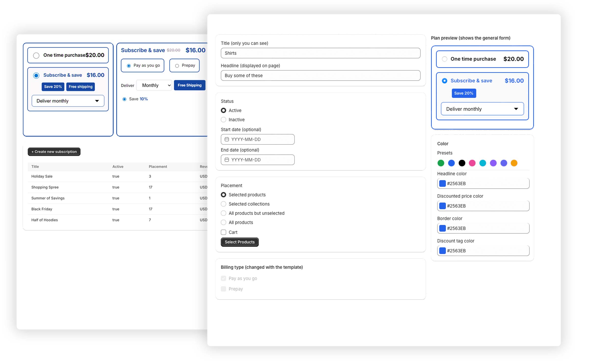Image resolution: width=589 pixels, height=364 pixels.
Task: Select Subscribe & save $16.00 in left template
Action: coord(36,75)
